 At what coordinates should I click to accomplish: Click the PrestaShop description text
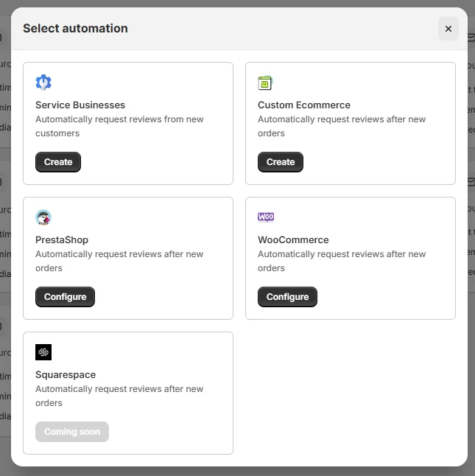click(119, 261)
